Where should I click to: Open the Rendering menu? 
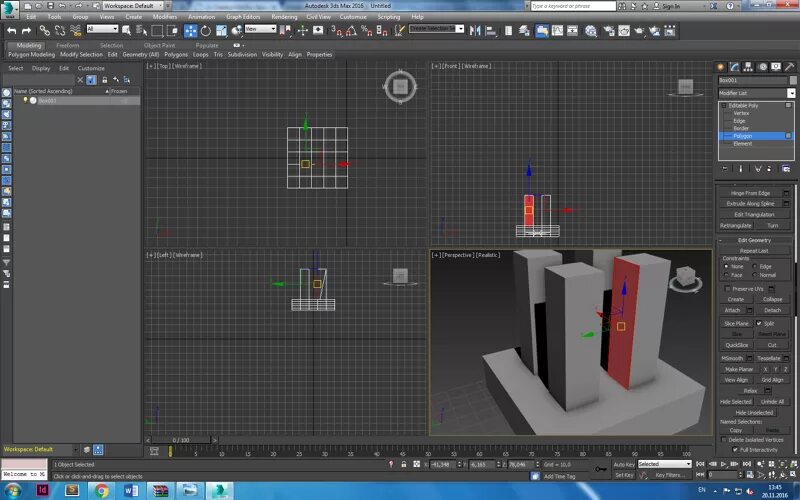284,17
